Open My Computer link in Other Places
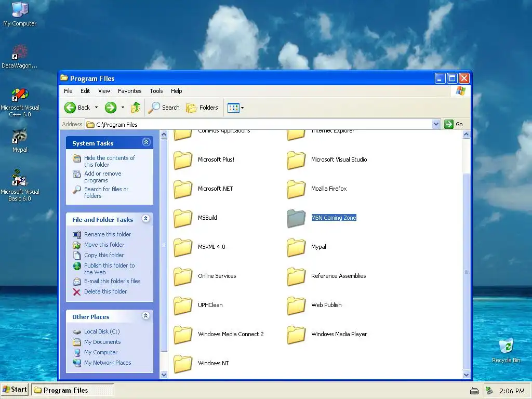Screen dimensions: 532x399 pos(100,353)
